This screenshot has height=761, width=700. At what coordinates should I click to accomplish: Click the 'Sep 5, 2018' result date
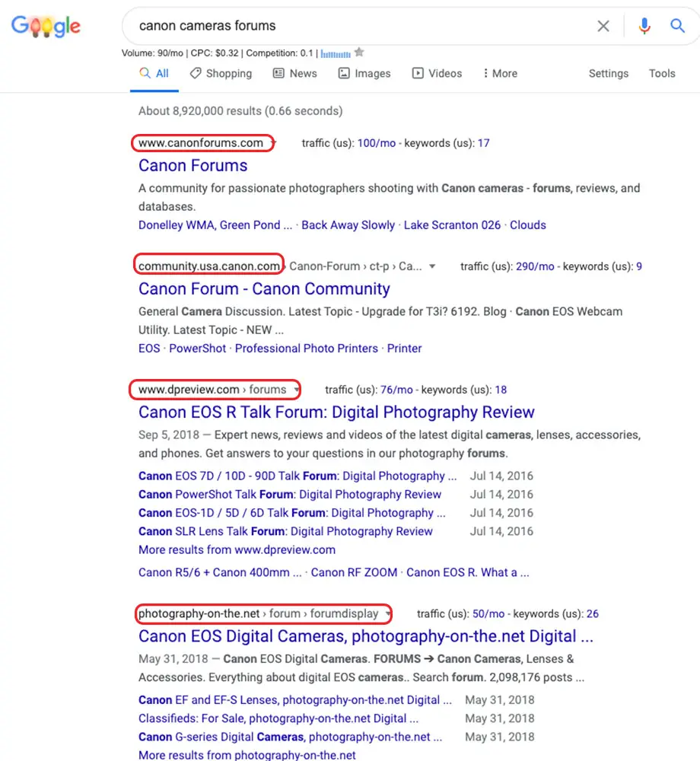(x=169, y=435)
